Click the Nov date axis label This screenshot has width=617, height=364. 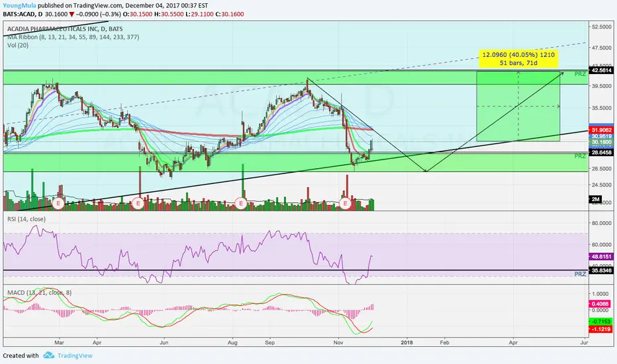coord(338,342)
